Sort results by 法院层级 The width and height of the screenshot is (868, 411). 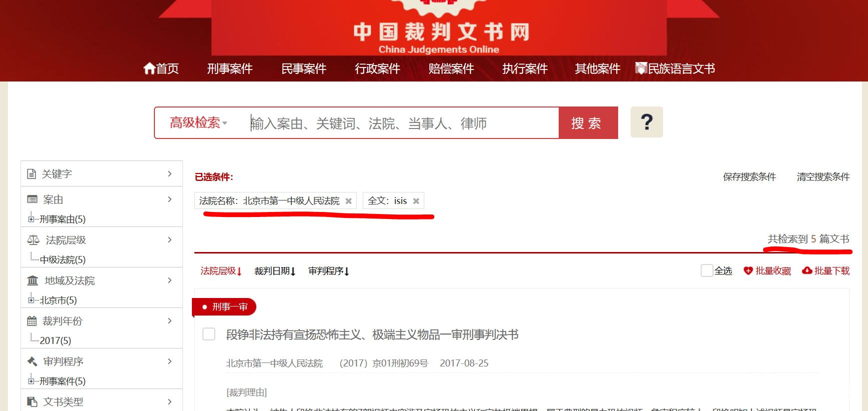point(221,271)
